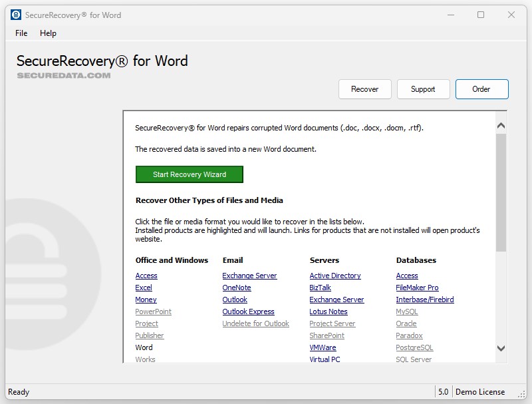532x404 pixels.
Task: Open the Money recovery link
Action: pos(145,300)
